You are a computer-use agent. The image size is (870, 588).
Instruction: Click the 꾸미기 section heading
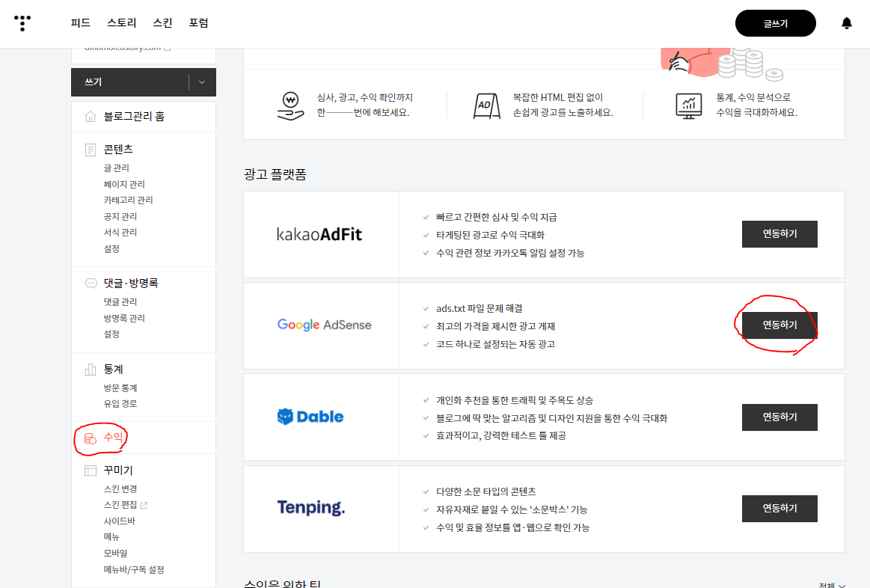click(x=118, y=470)
